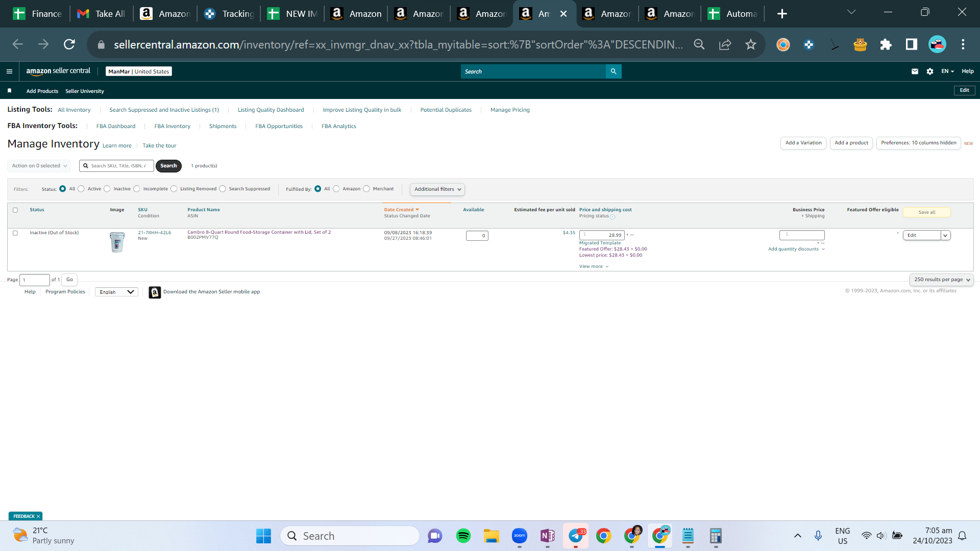Open the Seller Central messages envelope

tap(915, 71)
